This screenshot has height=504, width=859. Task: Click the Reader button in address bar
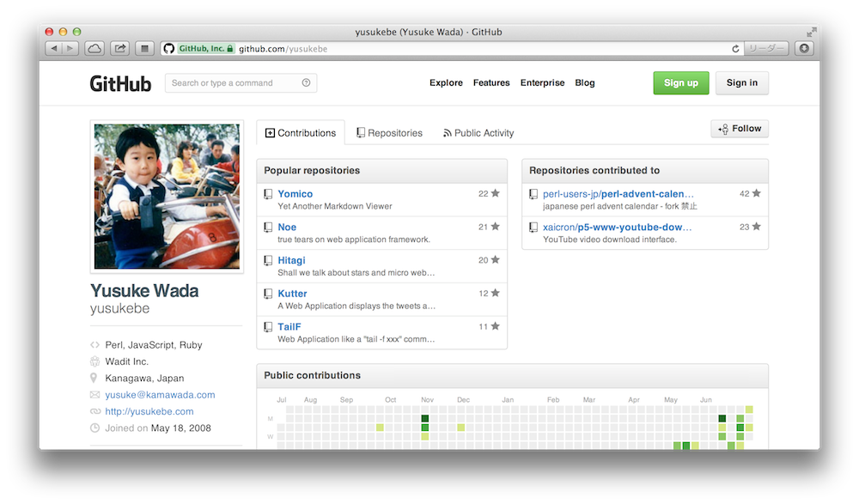pos(766,48)
